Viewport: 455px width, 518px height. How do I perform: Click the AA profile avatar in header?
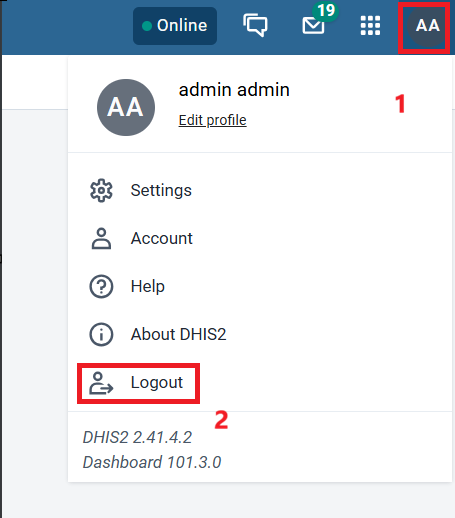point(427,26)
